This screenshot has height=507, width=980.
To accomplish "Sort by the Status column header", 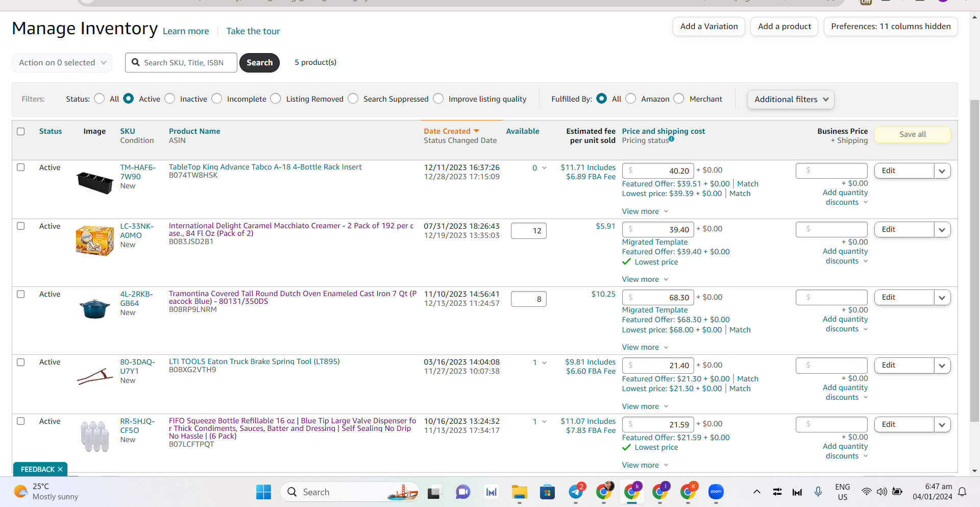I will pos(51,131).
